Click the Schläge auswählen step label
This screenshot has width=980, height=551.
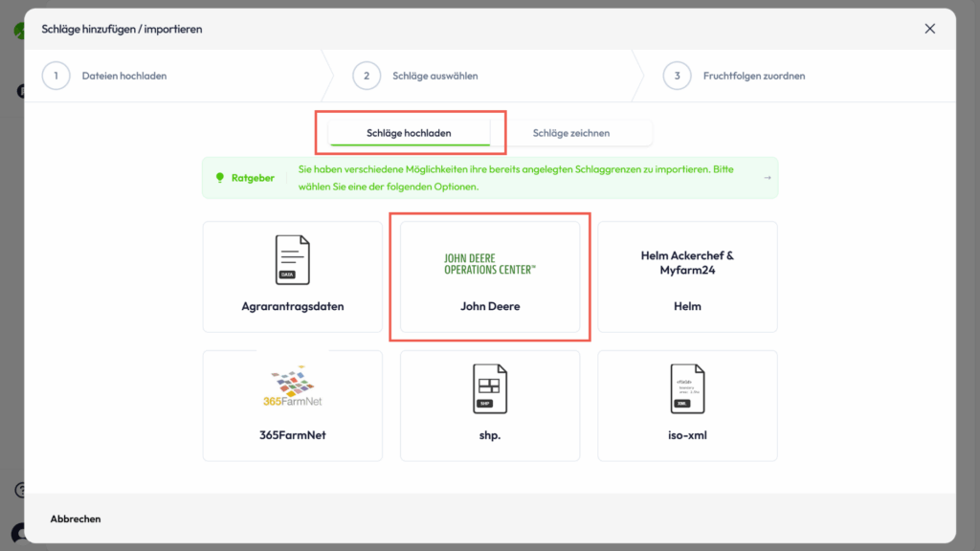tap(434, 76)
